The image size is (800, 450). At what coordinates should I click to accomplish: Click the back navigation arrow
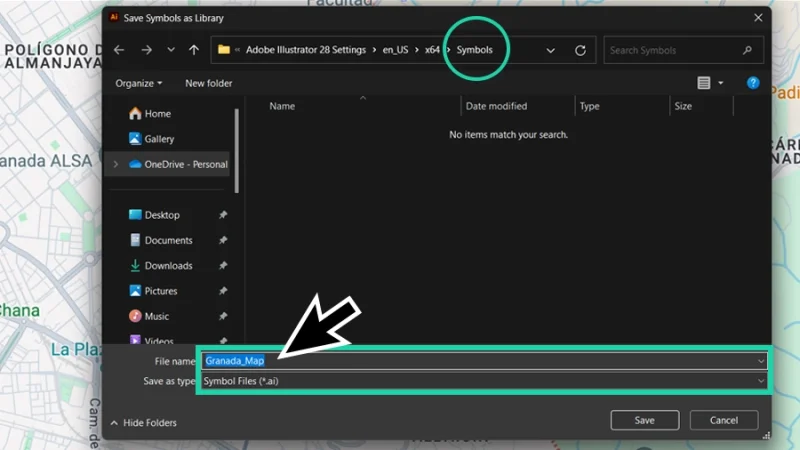(119, 50)
